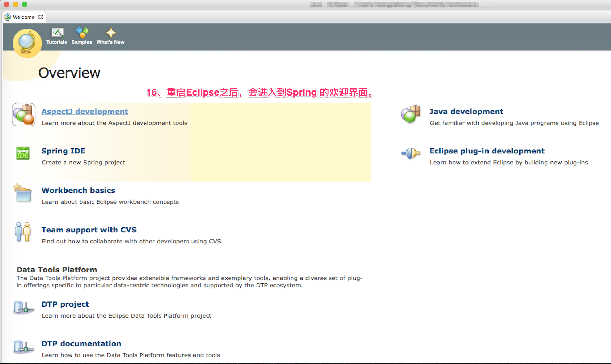Open the Spring IDE link

click(64, 151)
